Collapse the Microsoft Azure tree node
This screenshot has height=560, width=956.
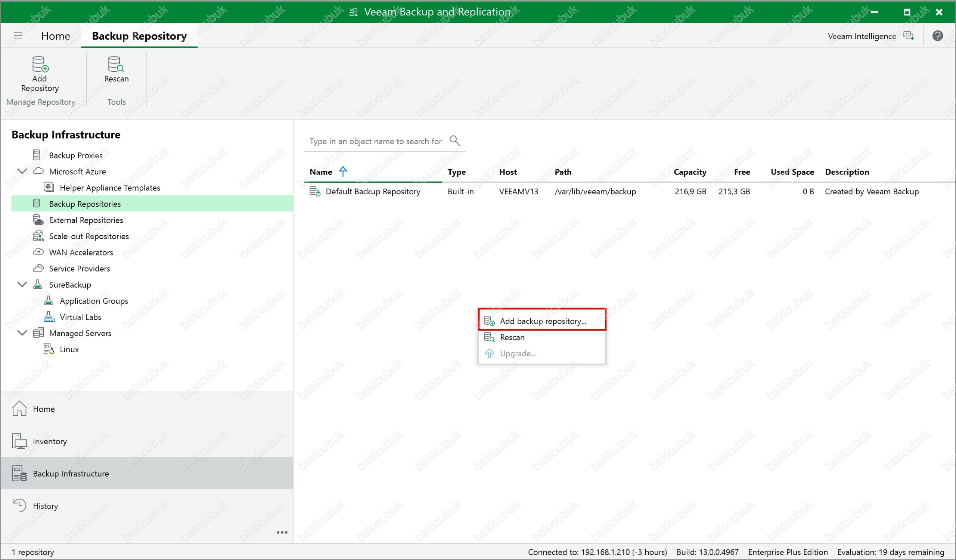[x=22, y=171]
